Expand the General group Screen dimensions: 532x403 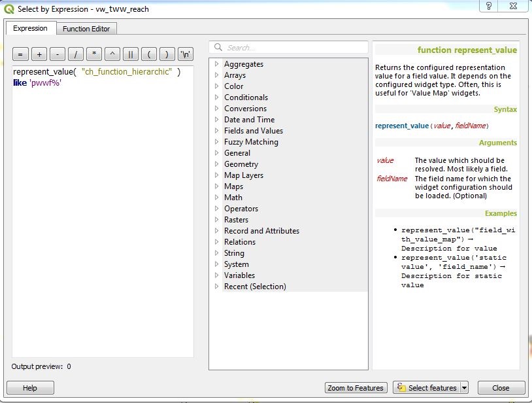pos(216,153)
